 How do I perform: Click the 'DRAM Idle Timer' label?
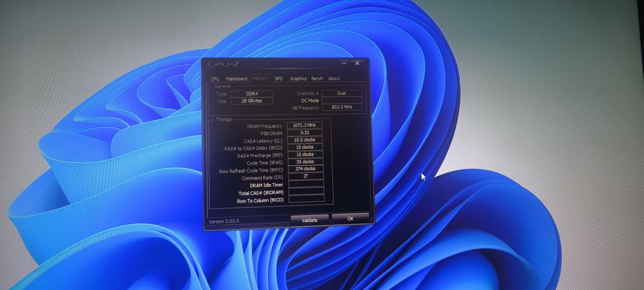pyautogui.click(x=267, y=186)
